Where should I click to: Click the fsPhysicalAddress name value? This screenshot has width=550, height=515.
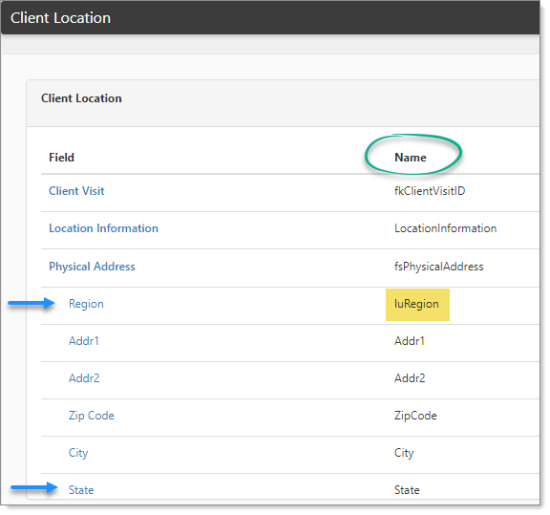pos(439,267)
